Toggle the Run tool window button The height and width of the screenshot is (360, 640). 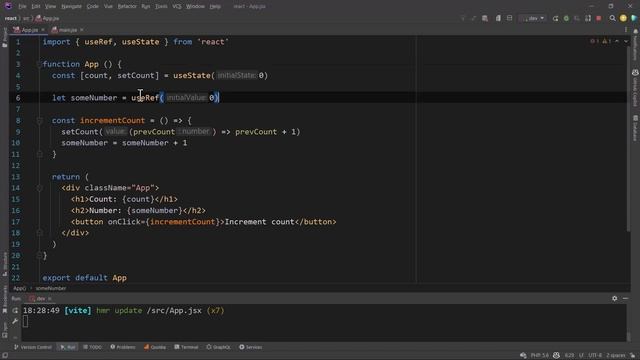pyautogui.click(x=67, y=347)
